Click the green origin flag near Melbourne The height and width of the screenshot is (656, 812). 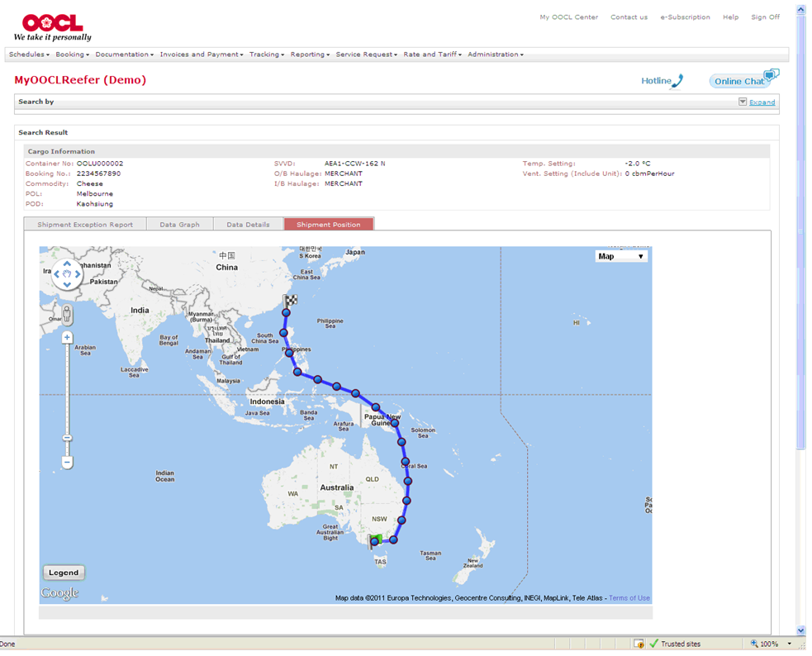(376, 540)
